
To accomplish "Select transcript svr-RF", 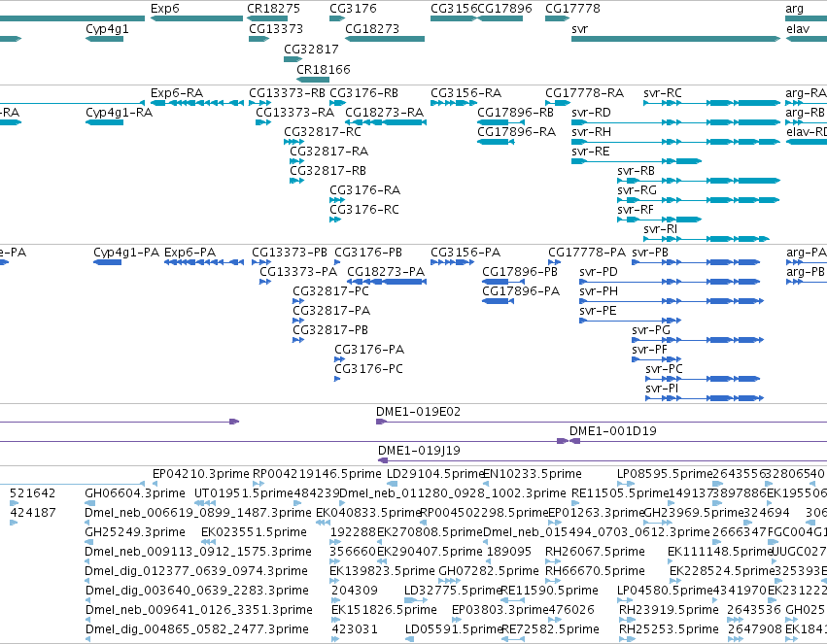I will pyautogui.click(x=660, y=220).
